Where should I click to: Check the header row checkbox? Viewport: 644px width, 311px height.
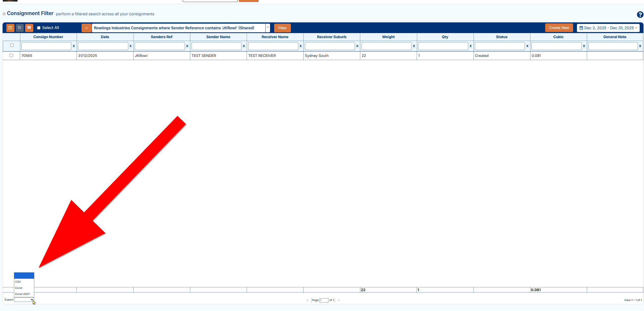coord(12,45)
